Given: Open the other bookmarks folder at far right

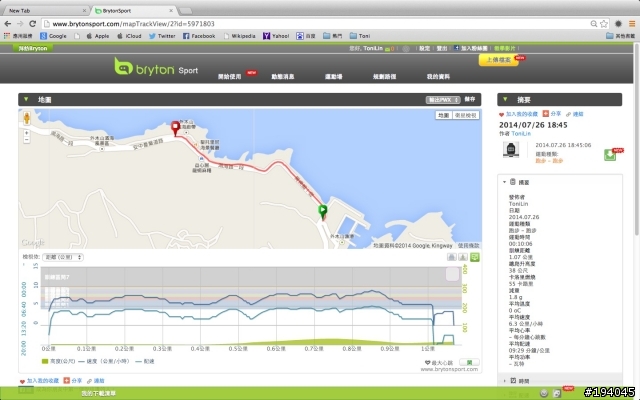Looking at the screenshot, I should pos(620,36).
